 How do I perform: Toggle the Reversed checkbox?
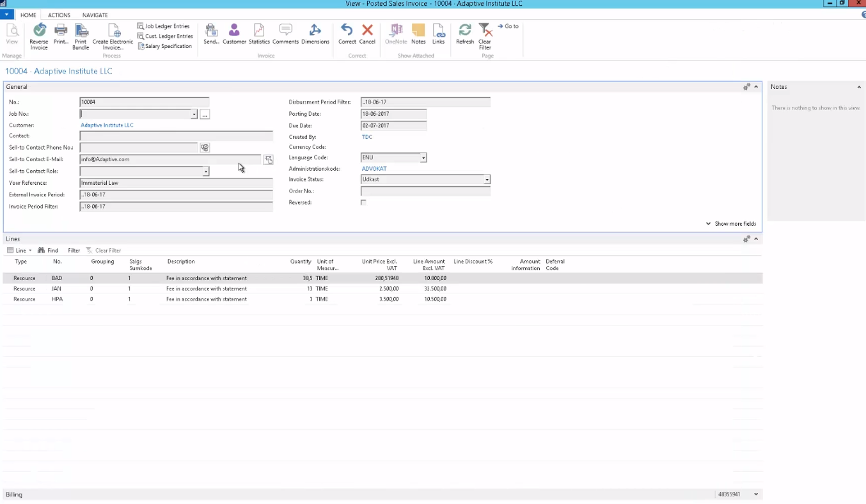click(x=363, y=203)
